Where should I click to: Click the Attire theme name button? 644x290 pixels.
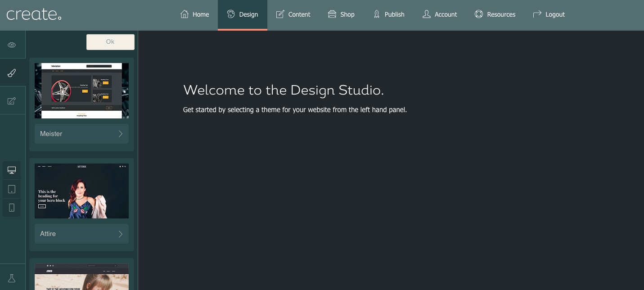(81, 234)
